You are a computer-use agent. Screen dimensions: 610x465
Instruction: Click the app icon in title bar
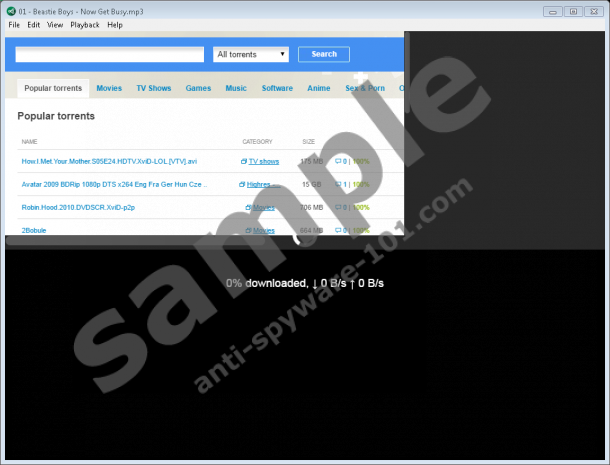(11, 11)
